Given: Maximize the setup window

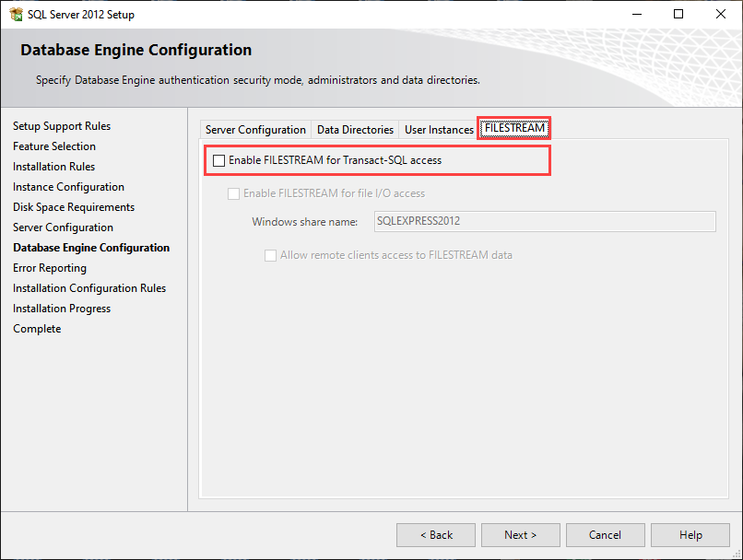Looking at the screenshot, I should (x=678, y=14).
